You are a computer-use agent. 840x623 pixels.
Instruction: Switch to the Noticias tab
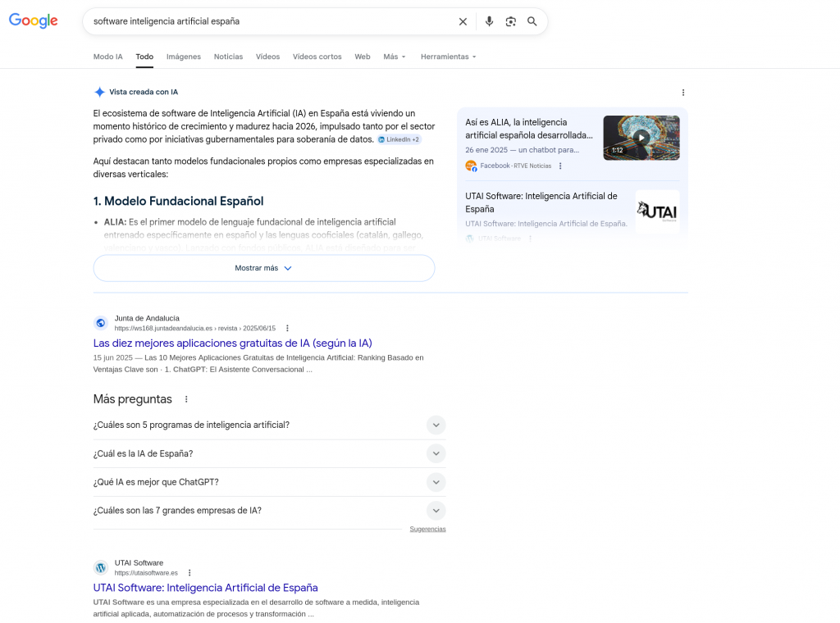pos(228,57)
